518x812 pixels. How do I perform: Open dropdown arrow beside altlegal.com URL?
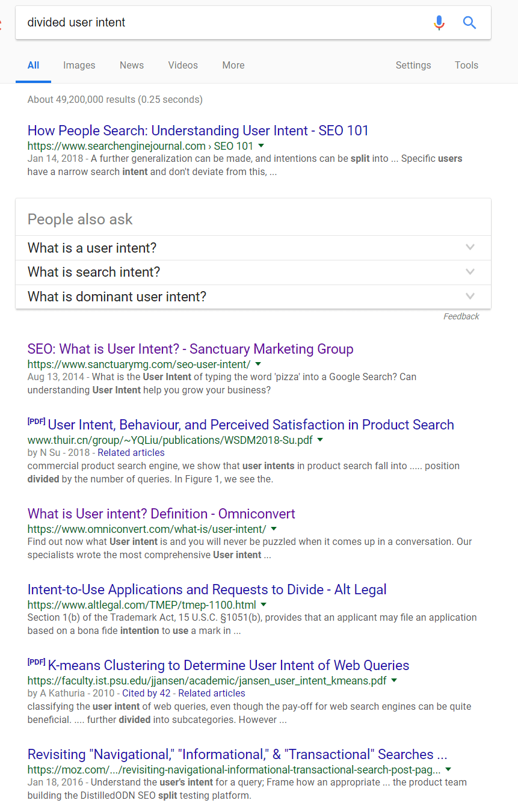(x=264, y=605)
